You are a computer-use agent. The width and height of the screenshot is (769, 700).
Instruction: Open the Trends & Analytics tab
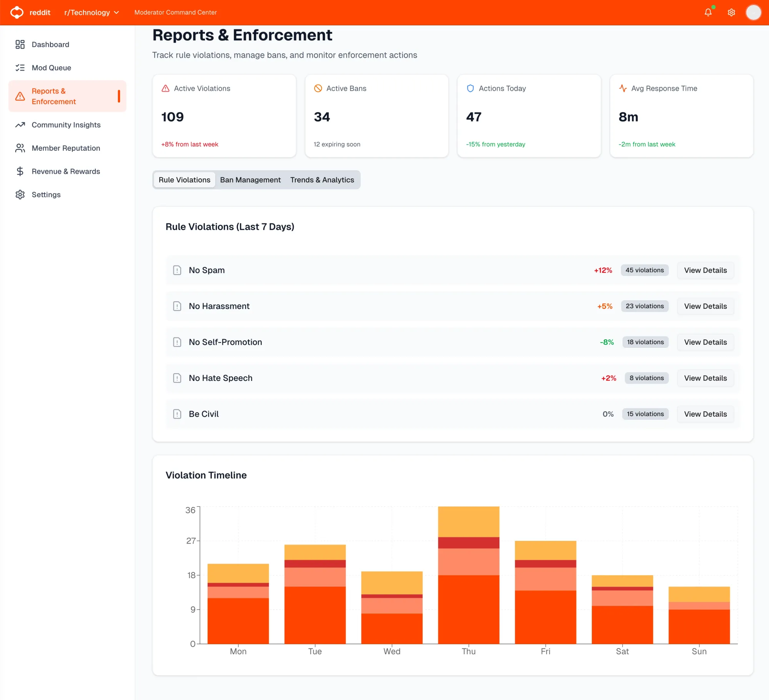[x=322, y=180]
